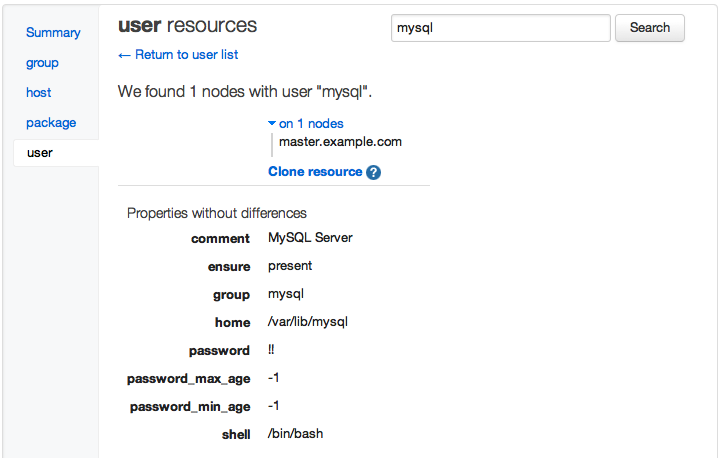Screen dimensions: 721x458
Task: Click the home property label
Action: click(x=232, y=323)
